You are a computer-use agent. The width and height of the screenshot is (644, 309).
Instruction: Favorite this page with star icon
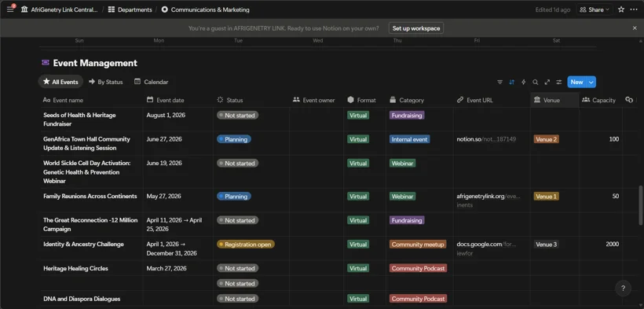(x=621, y=9)
